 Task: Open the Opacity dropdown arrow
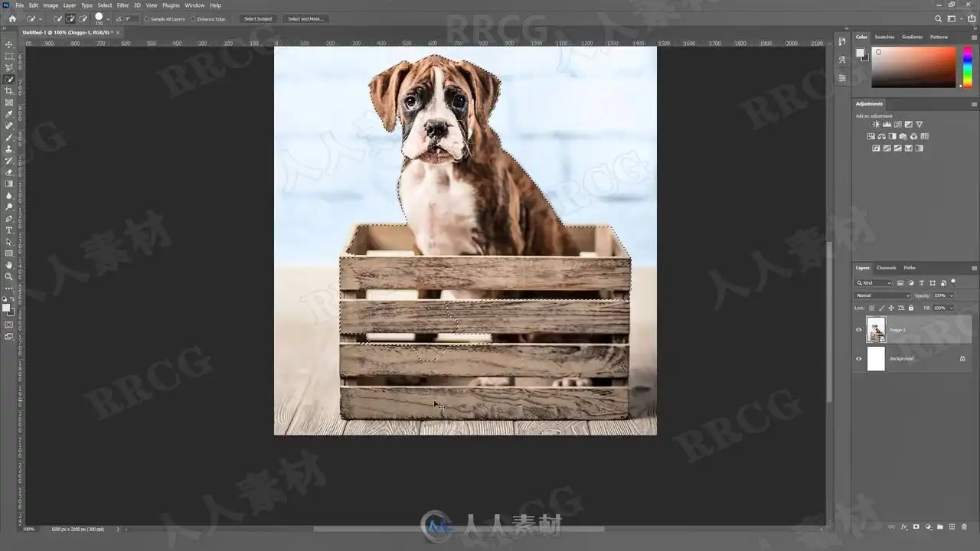tap(952, 295)
